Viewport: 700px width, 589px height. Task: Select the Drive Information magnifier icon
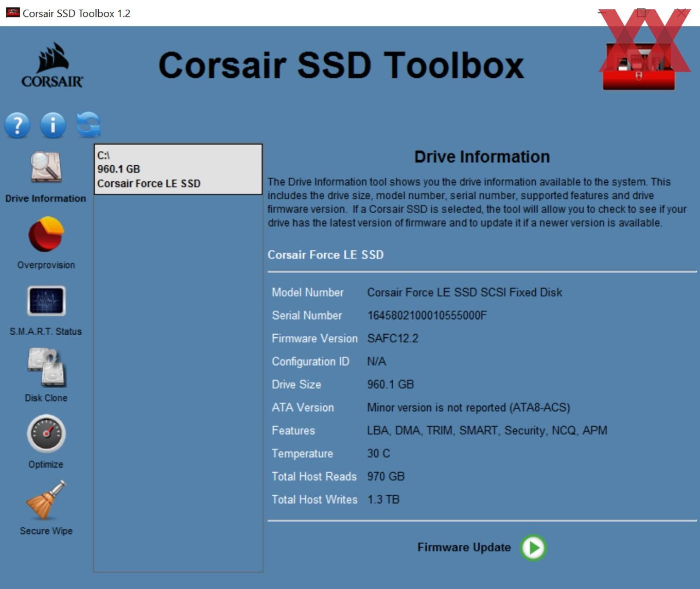pos(46,167)
